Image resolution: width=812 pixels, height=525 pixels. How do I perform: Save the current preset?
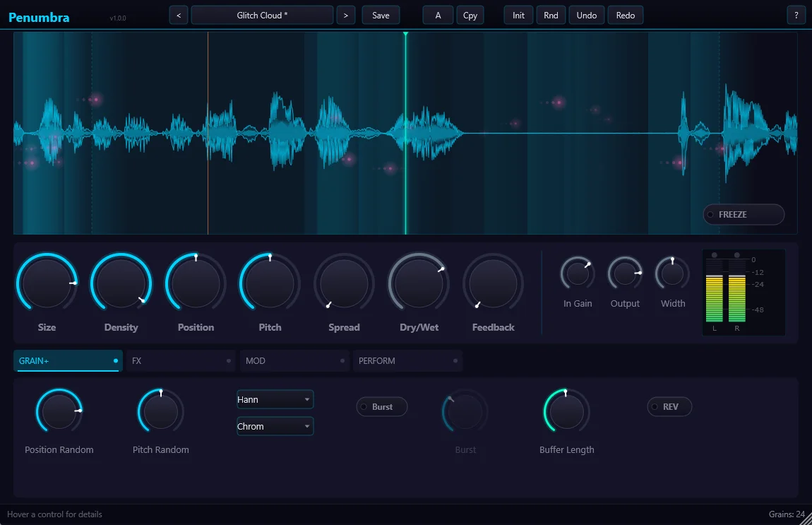click(x=381, y=16)
